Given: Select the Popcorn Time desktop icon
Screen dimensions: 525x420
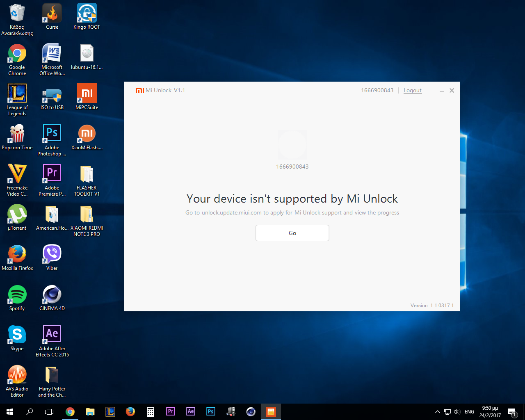Looking at the screenshot, I should 17,137.
